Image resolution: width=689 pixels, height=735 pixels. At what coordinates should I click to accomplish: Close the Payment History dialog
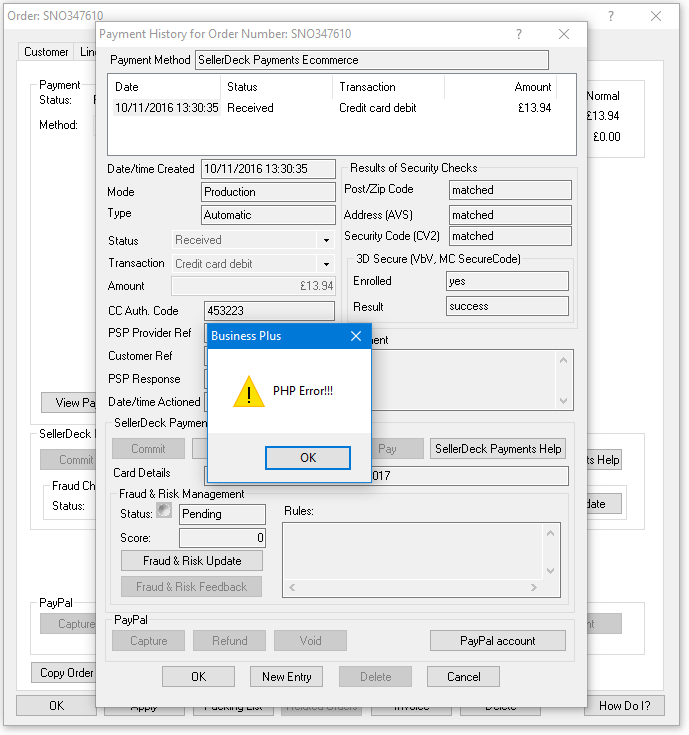[x=564, y=34]
